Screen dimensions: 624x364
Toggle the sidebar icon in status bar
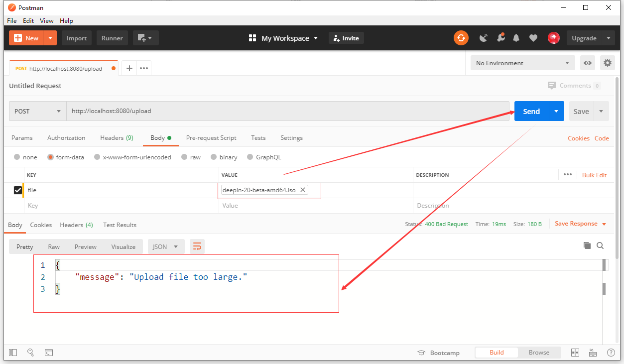(13, 353)
